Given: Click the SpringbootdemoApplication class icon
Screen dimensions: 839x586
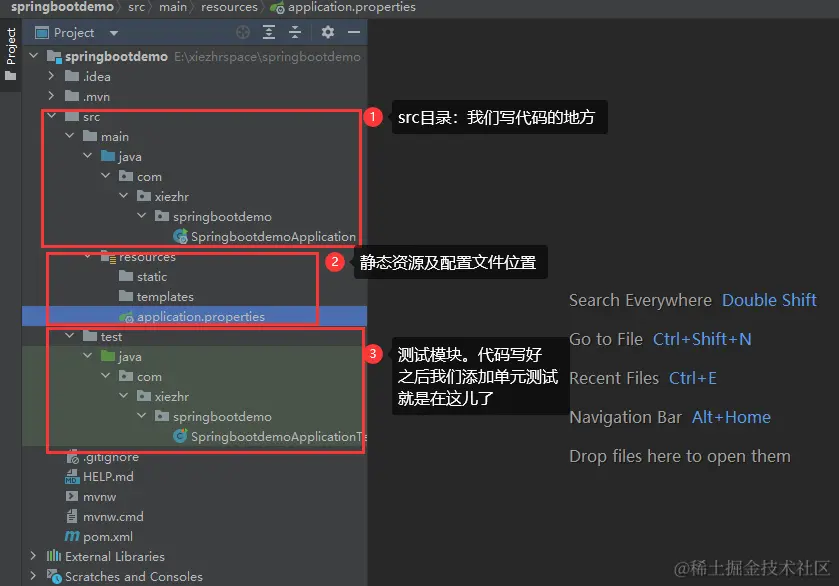Looking at the screenshot, I should tap(180, 236).
